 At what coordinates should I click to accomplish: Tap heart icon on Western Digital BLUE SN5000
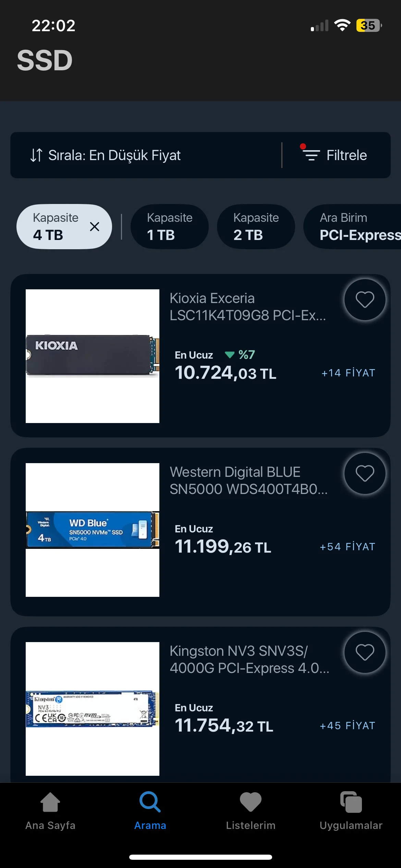[x=365, y=473]
